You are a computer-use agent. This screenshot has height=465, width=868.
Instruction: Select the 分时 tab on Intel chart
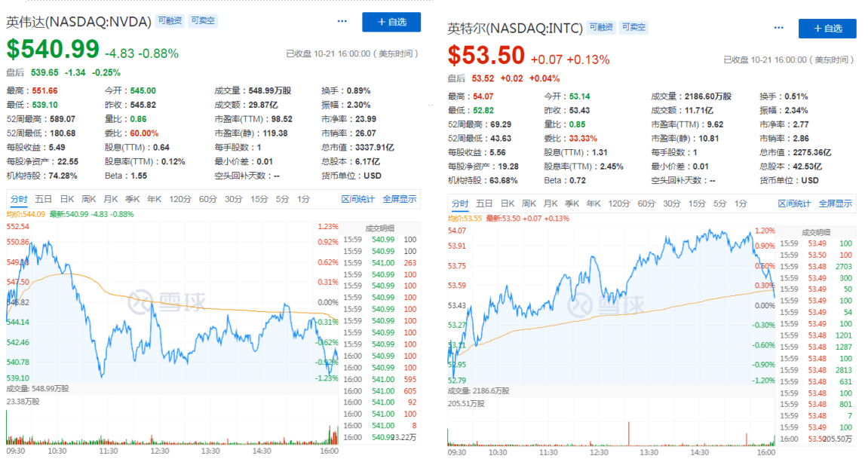[459, 203]
